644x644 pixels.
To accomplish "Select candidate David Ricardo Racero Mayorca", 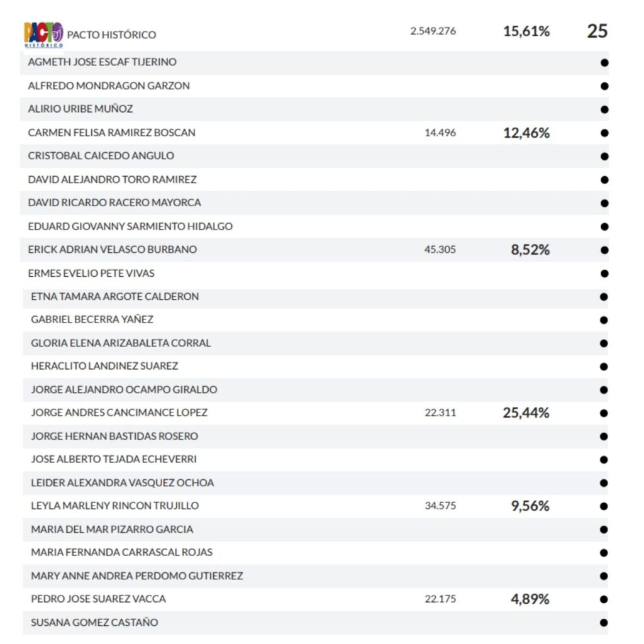I will tap(114, 203).
